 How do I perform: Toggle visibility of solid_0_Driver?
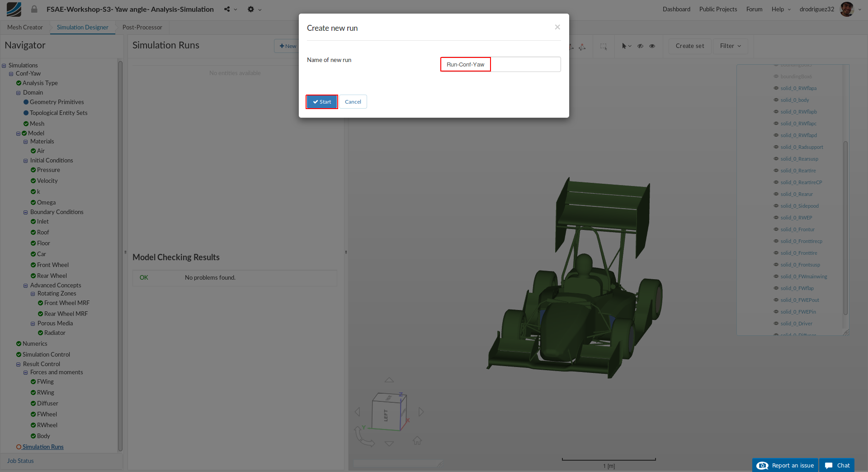tap(776, 324)
